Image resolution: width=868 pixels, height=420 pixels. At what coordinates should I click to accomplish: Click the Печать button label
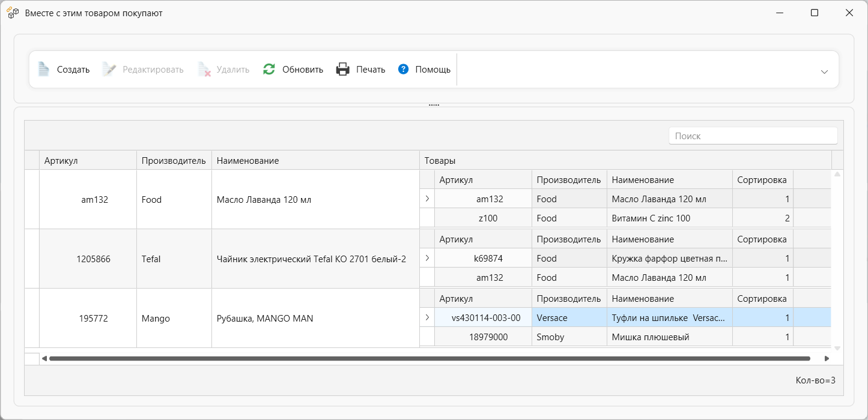371,70
